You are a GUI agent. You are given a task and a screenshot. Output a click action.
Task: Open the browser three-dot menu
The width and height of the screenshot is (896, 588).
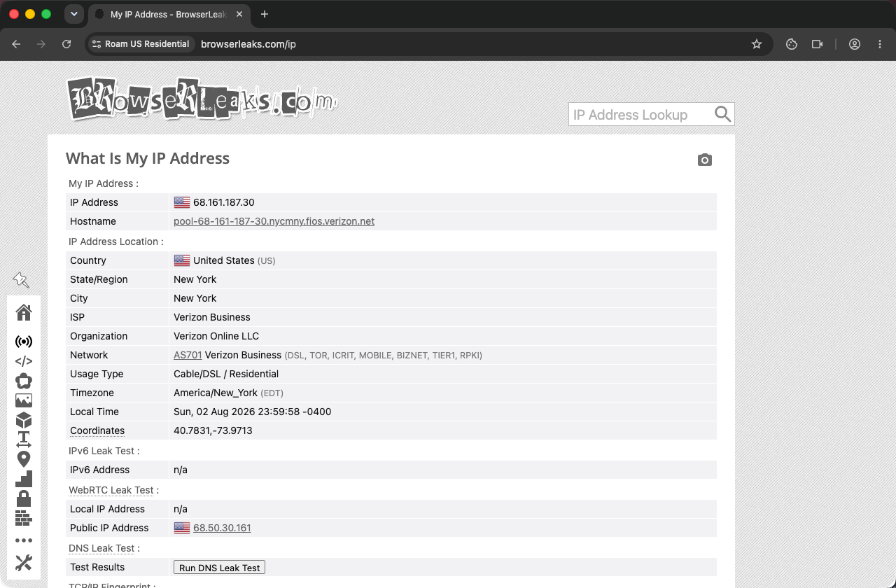880,44
